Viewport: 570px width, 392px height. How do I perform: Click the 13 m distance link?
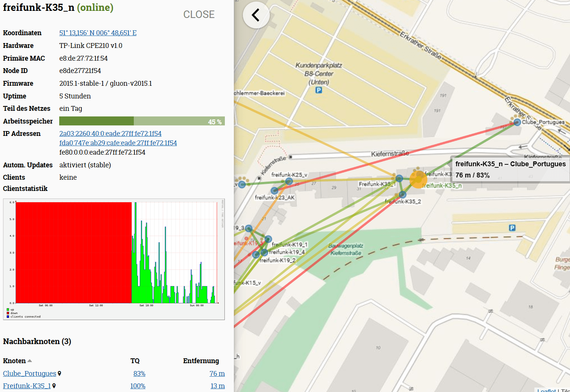pyautogui.click(x=218, y=386)
